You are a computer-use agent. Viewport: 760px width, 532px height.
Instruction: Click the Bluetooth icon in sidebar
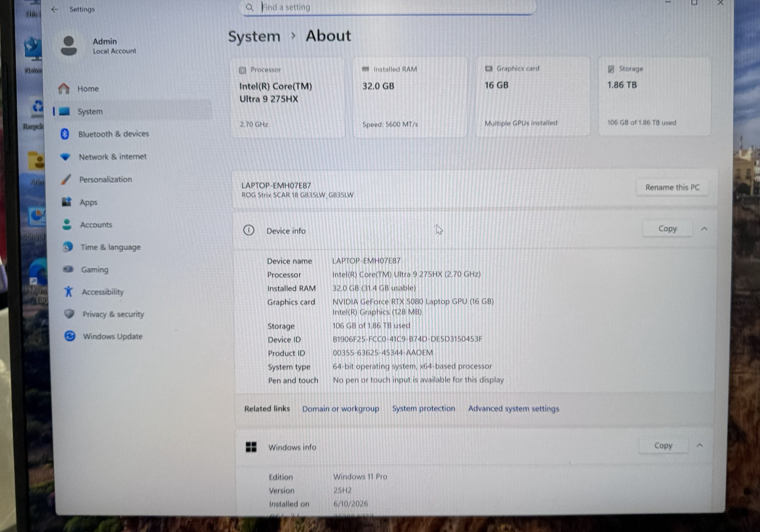pos(65,134)
